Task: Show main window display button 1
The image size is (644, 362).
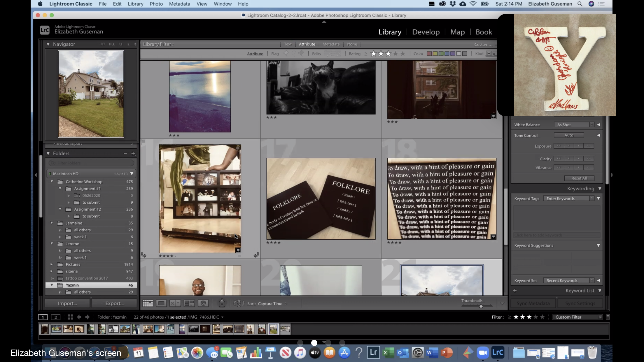Action: (43, 317)
